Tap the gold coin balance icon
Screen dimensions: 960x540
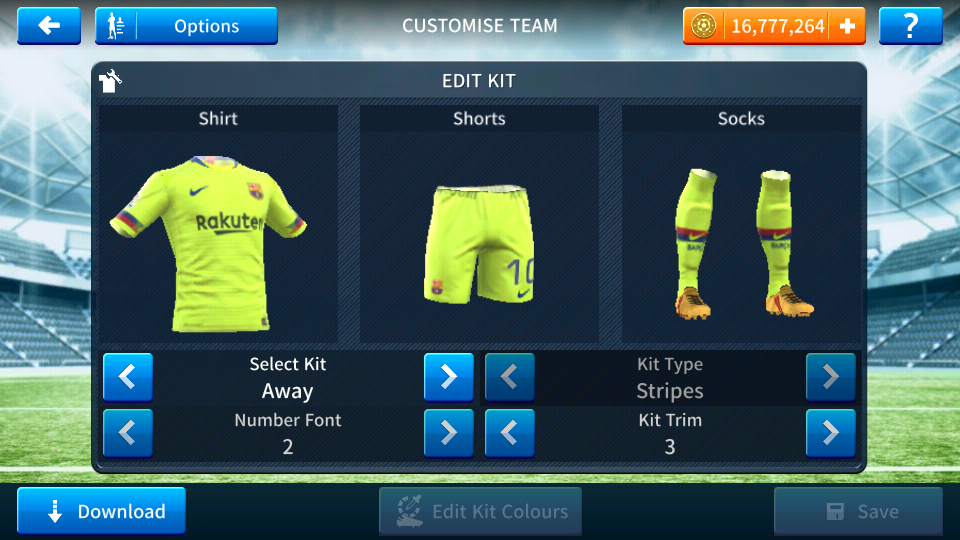point(703,26)
